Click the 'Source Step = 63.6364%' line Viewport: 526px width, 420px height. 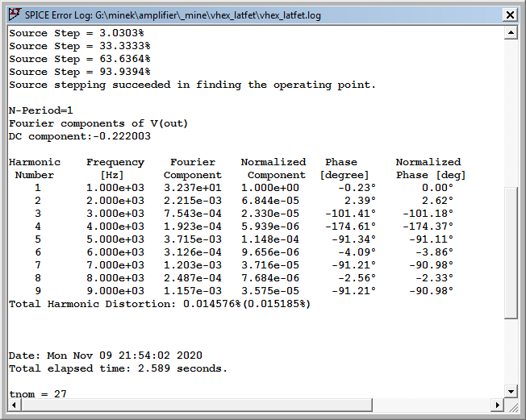[x=80, y=59]
